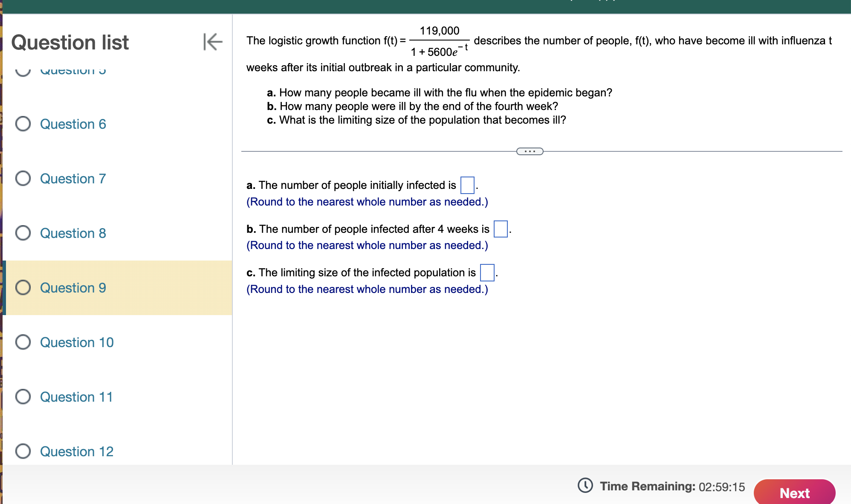Select the radio circle next to Question 6
Image resolution: width=851 pixels, height=504 pixels.
coord(23,124)
